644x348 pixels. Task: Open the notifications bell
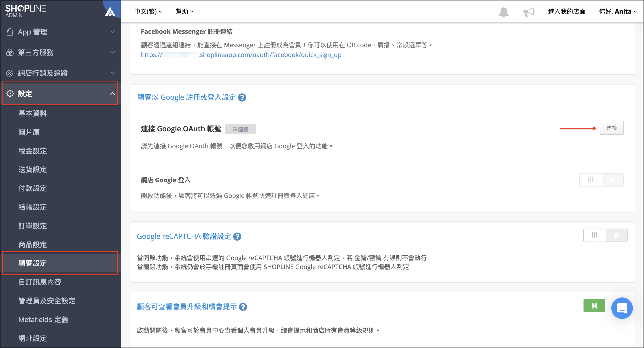tap(504, 12)
